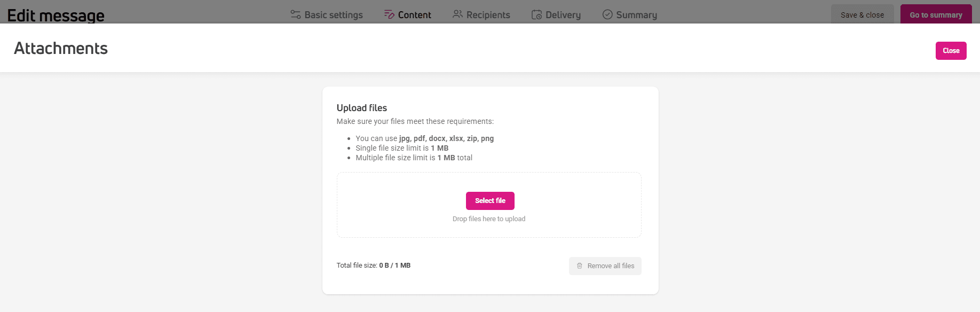
Task: Close the Attachments panel
Action: click(951, 51)
